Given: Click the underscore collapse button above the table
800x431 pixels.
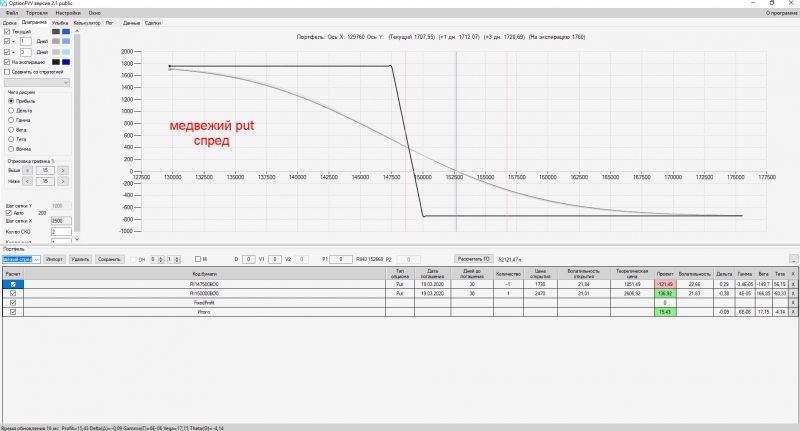Looking at the screenshot, I should (793, 259).
